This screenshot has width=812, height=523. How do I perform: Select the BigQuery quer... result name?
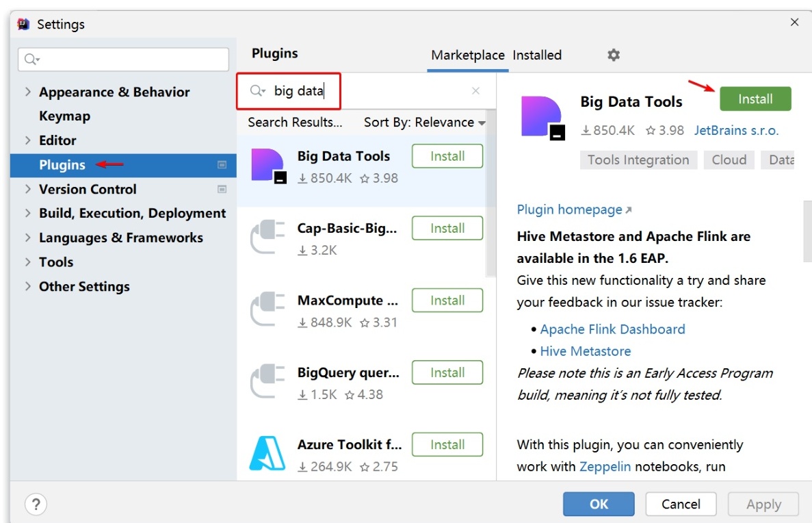click(348, 372)
